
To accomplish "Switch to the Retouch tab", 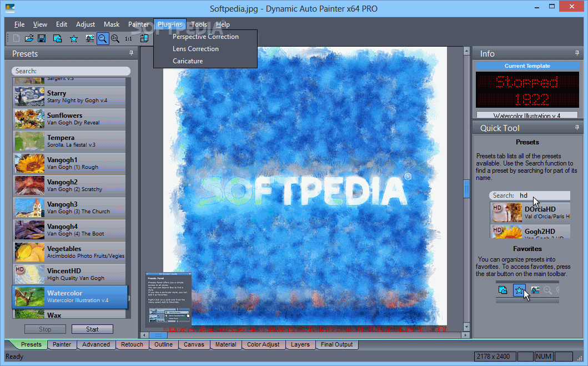I will coord(132,344).
